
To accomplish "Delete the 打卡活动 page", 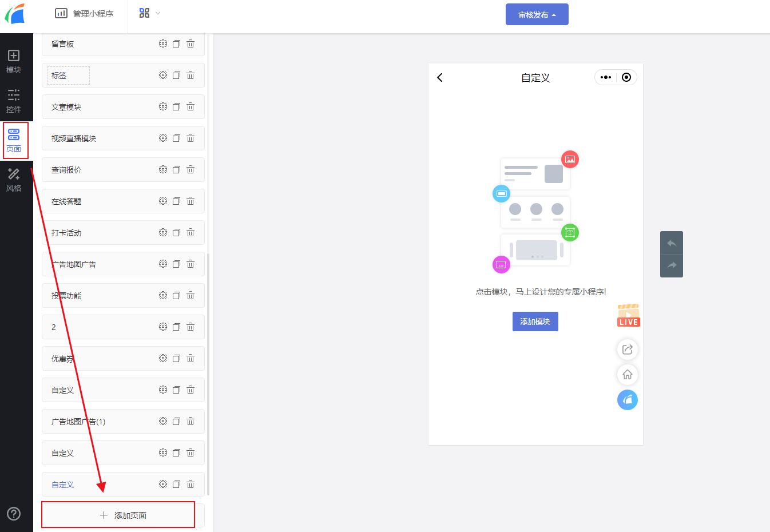I will (190, 232).
